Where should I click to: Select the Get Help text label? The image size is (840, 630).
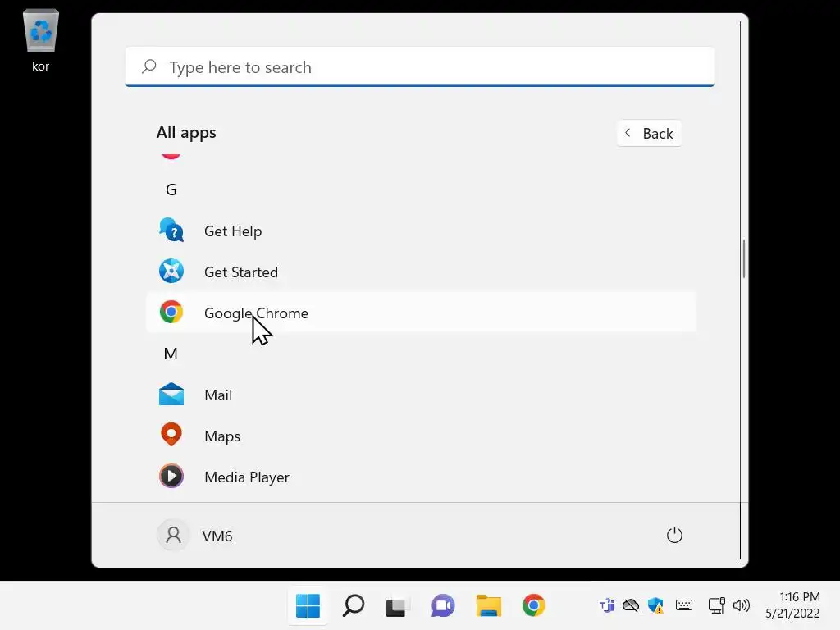tap(233, 231)
